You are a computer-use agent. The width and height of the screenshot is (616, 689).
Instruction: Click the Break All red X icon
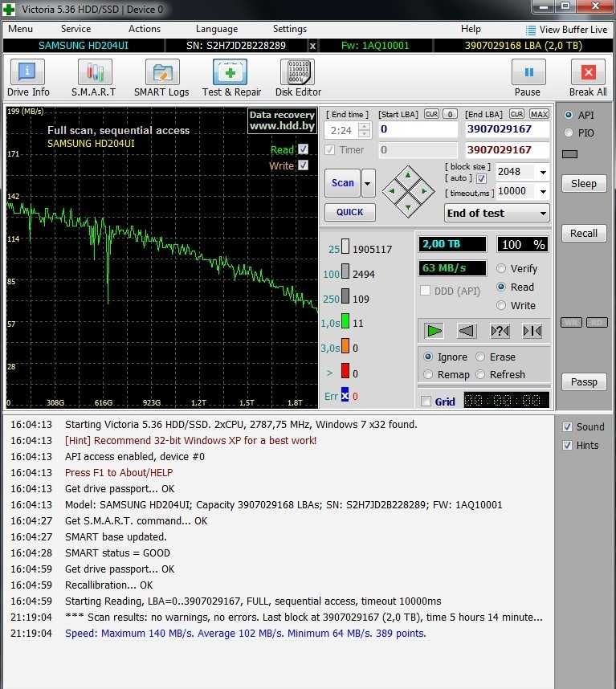tap(589, 72)
